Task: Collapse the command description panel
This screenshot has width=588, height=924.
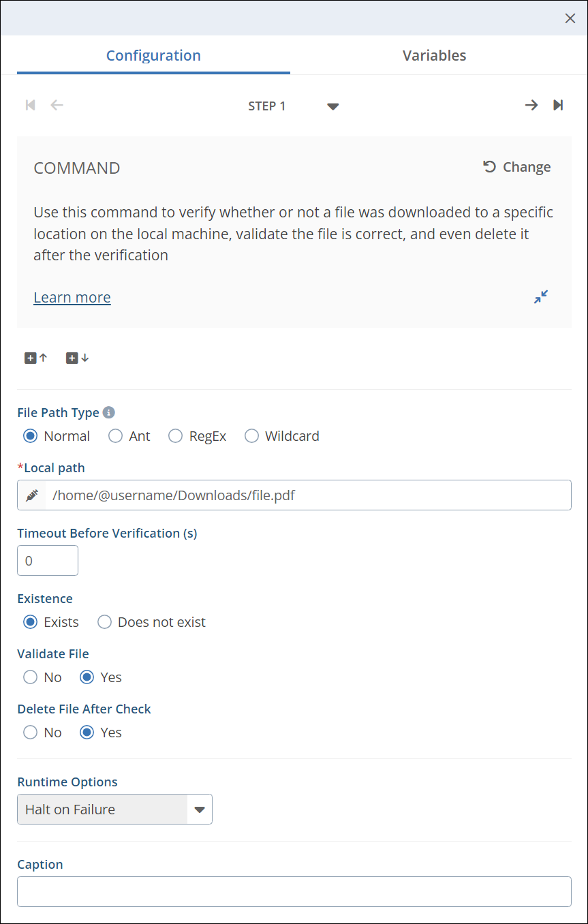Action: (x=541, y=297)
